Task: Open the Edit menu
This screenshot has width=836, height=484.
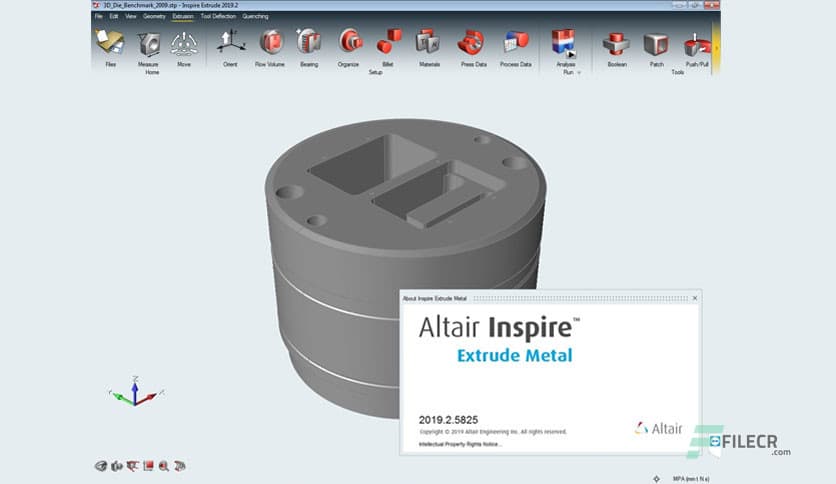Action: pyautogui.click(x=114, y=17)
